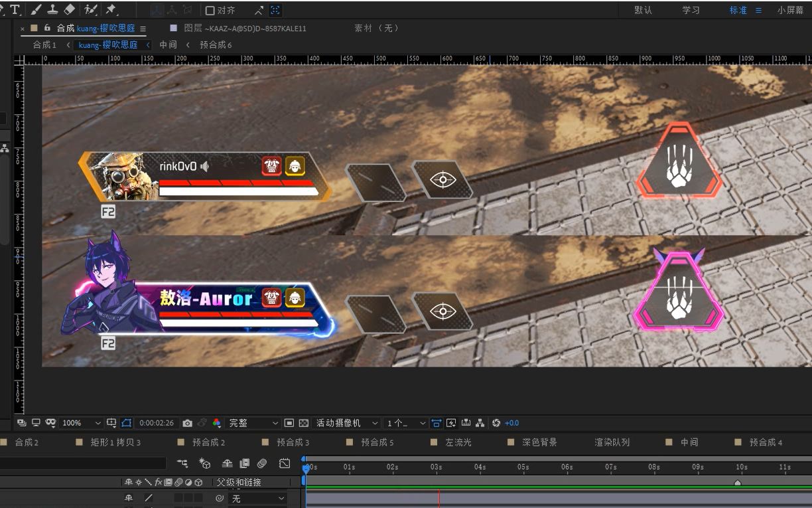
Task: Open the 1个 view layout dropdown
Action: click(x=405, y=423)
